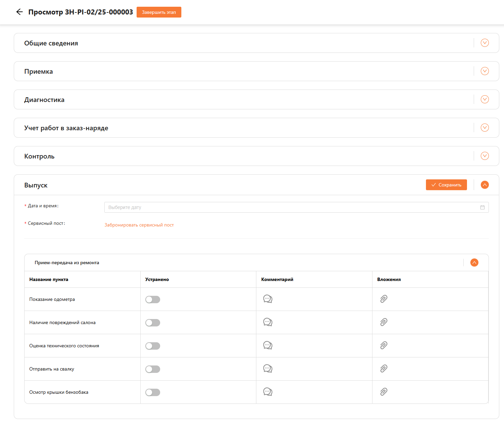504x421 pixels.
Task: Attach file to Оценка технического состояния
Action: 384,345
